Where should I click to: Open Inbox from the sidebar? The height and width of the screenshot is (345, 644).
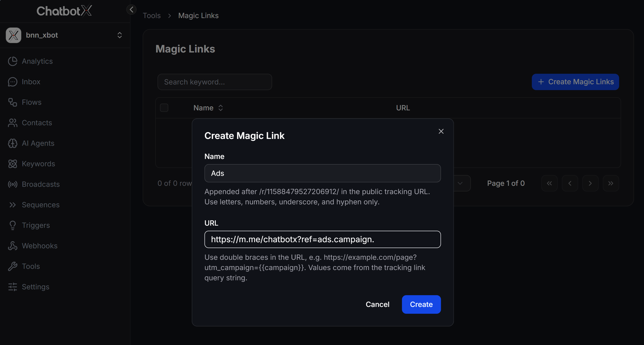(31, 82)
